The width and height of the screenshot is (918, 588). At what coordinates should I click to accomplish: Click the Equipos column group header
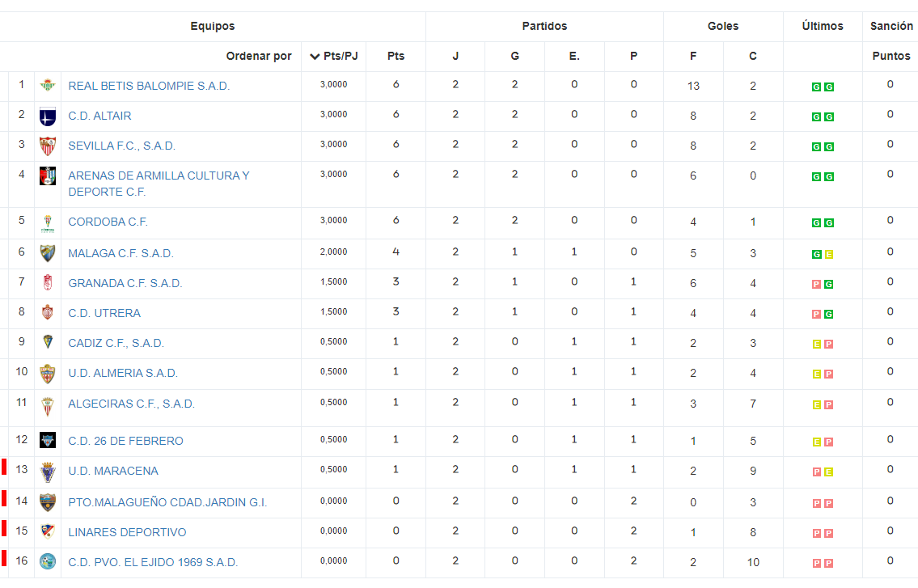[213, 27]
